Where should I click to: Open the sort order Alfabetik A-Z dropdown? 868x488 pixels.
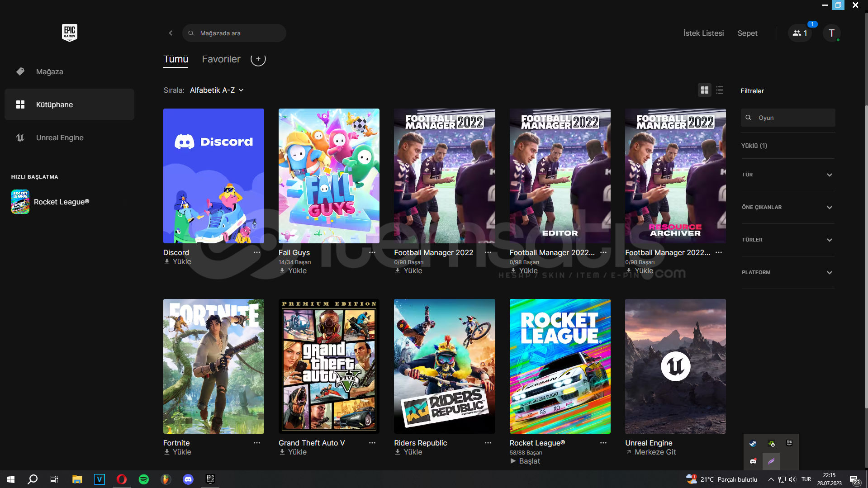pos(217,90)
